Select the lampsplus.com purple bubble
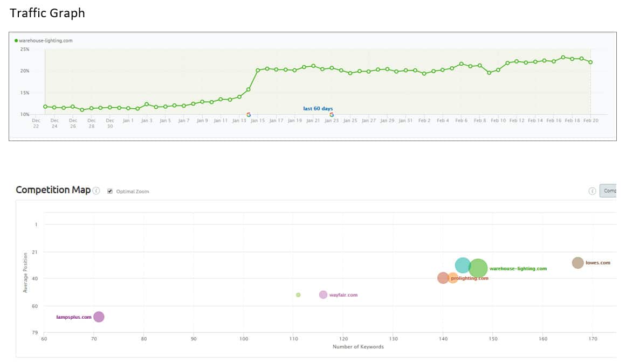This screenshot has width=626, height=364. 99,317
